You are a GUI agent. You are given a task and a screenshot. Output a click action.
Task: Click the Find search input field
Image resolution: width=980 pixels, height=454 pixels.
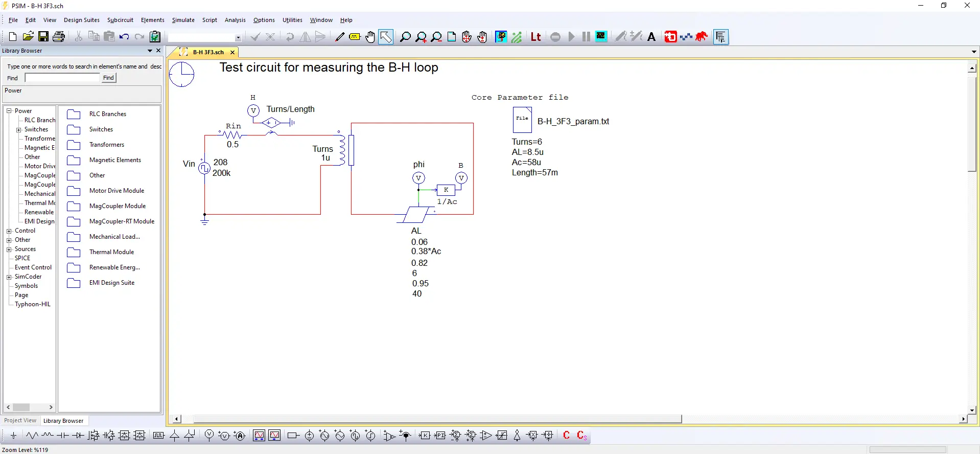coord(62,78)
